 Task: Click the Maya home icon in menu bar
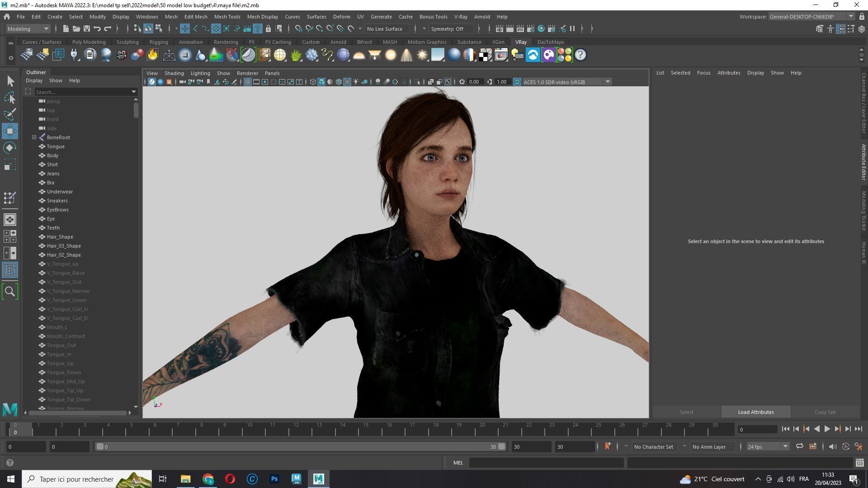7,17
